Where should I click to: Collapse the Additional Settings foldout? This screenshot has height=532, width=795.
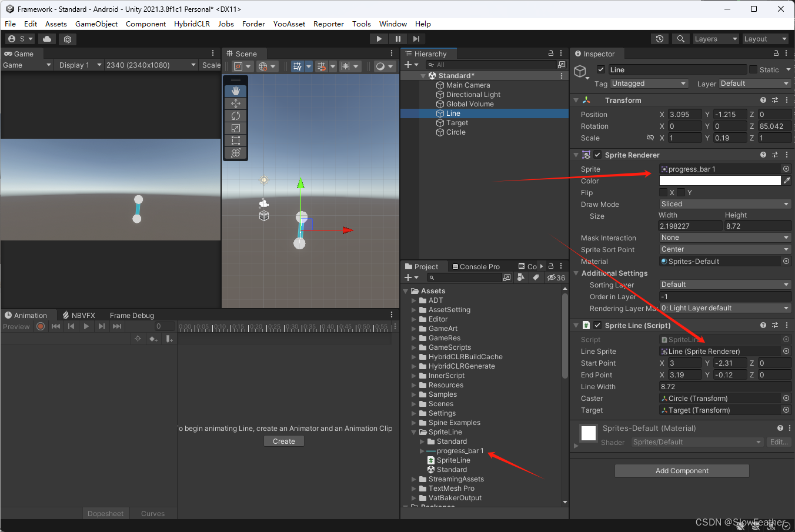coord(576,273)
